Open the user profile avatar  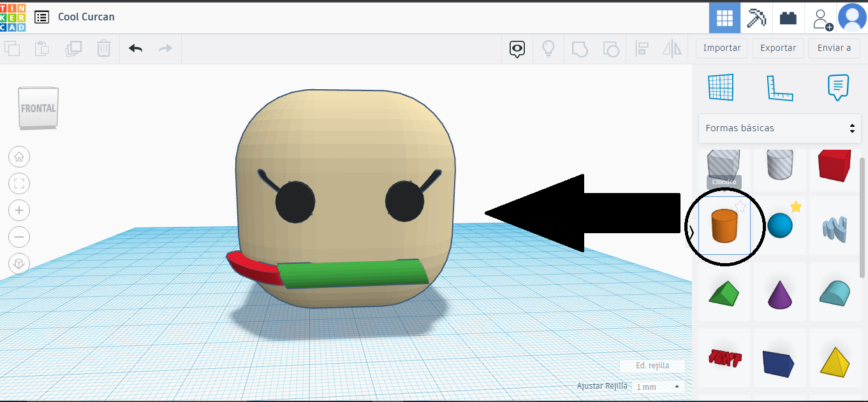(852, 17)
